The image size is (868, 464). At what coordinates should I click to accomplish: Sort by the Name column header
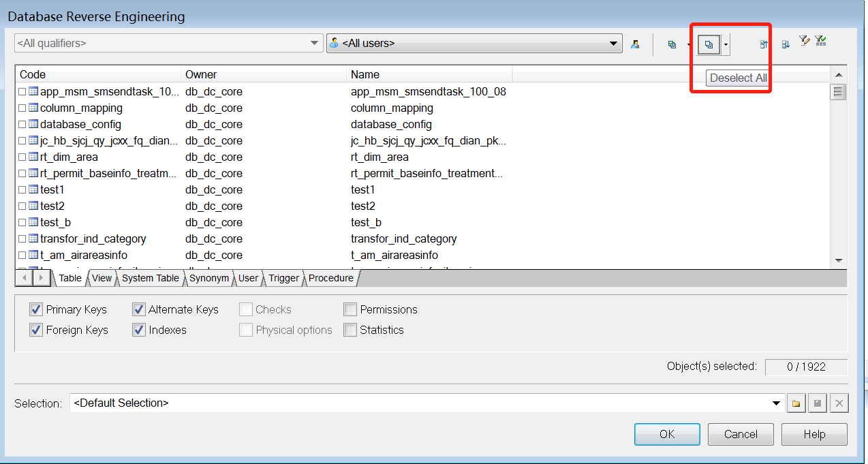click(x=429, y=74)
